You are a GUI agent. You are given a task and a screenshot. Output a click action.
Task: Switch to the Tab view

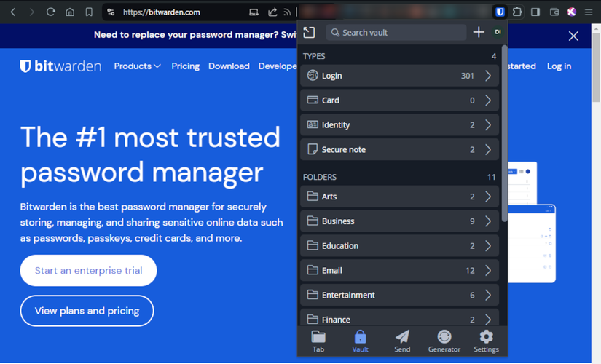[x=318, y=341]
